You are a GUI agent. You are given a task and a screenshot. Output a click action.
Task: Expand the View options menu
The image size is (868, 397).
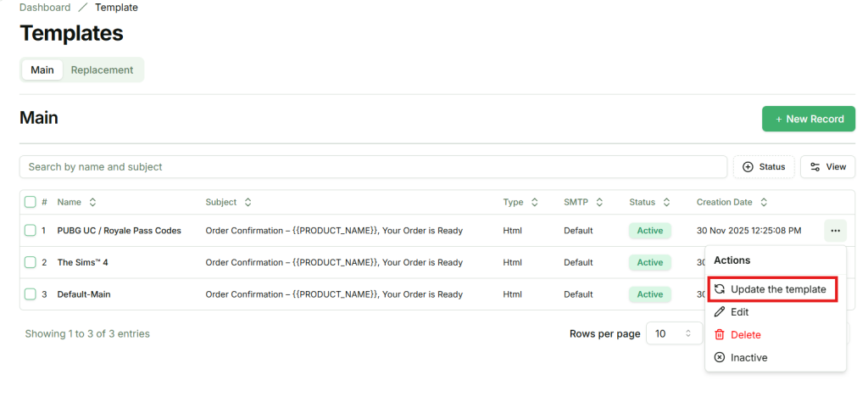pos(827,167)
